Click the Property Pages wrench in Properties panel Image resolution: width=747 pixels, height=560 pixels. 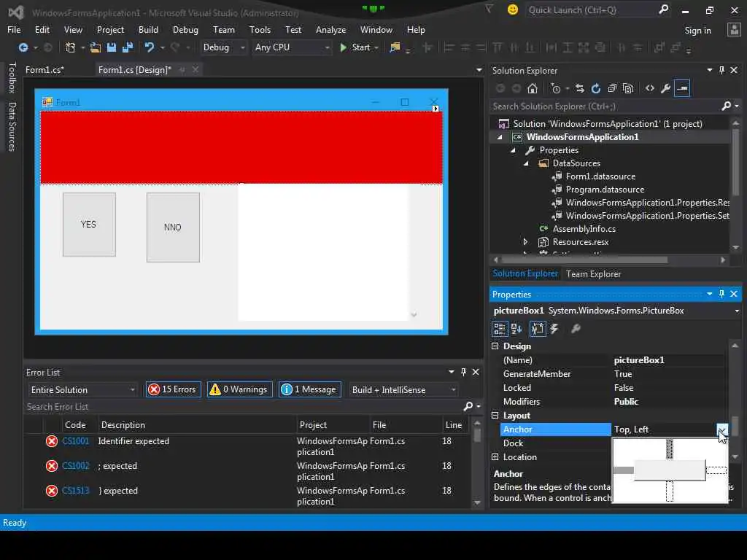(x=576, y=329)
